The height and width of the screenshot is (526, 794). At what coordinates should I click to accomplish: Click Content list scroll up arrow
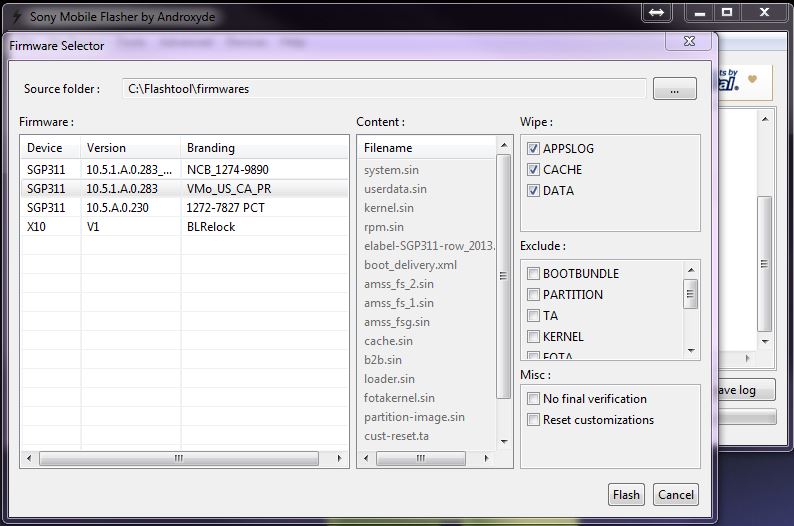(x=504, y=145)
